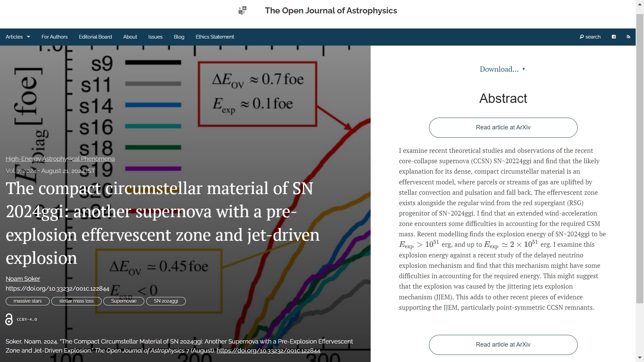Select the SN 2024ggi tag
This screenshot has width=644, height=362.
(x=166, y=301)
